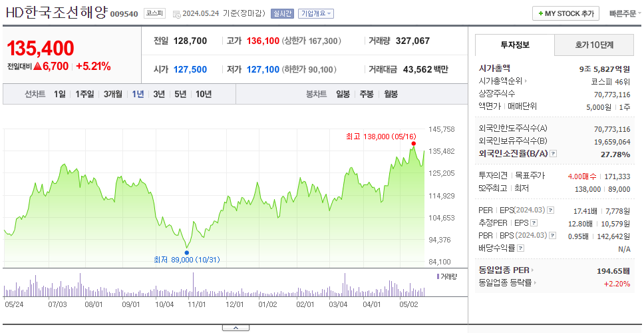Screen dimensions: 644x333
Task: Open help icon next to 외국인소진율(B/A)
Action: [x=554, y=154]
